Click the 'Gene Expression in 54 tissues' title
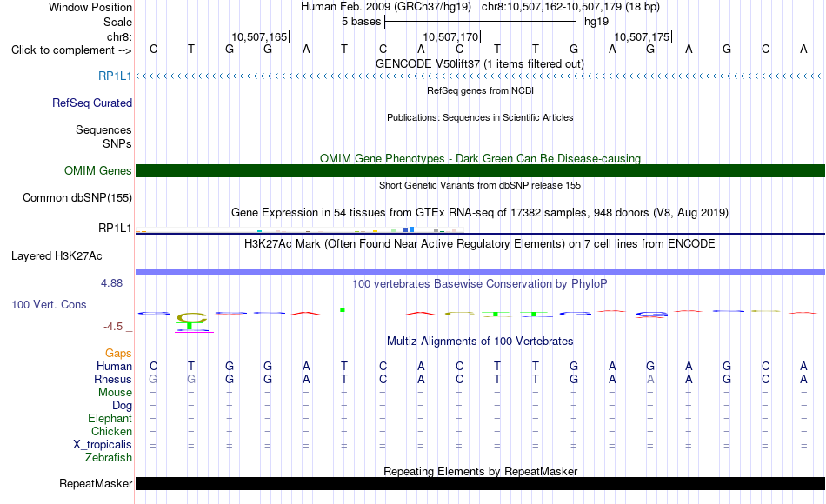This screenshot has height=504, width=826. coord(480,212)
